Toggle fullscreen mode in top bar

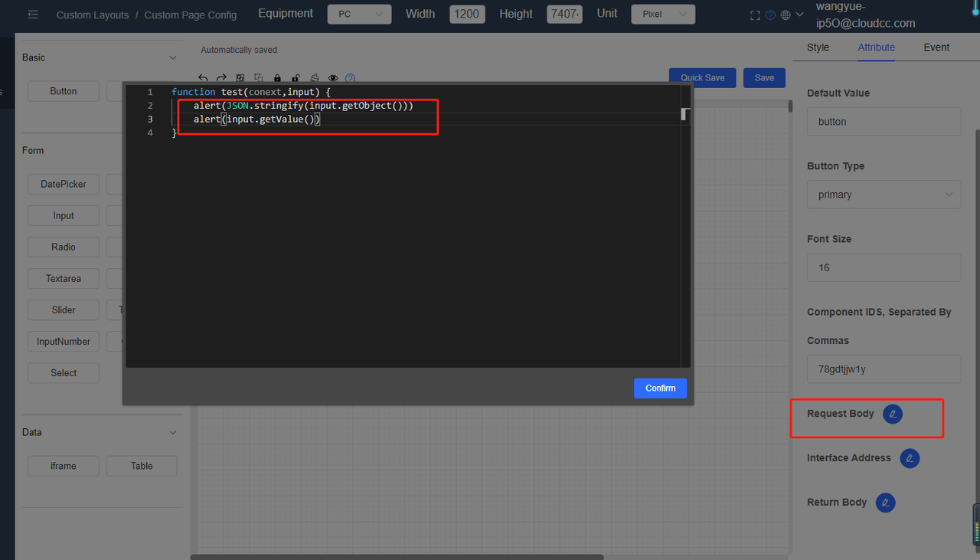click(x=755, y=15)
